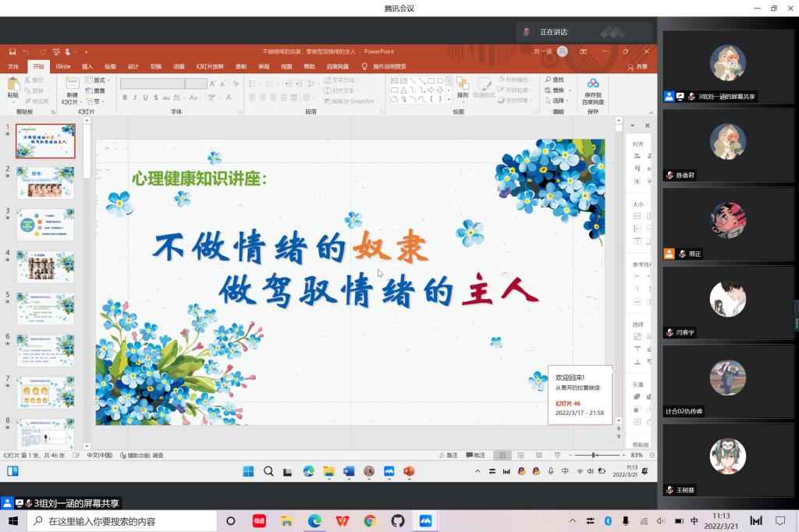Click the Save icon in PowerPoint's quick access toolbar
Viewport: 799px width, 532px height.
pyautogui.click(x=12, y=51)
